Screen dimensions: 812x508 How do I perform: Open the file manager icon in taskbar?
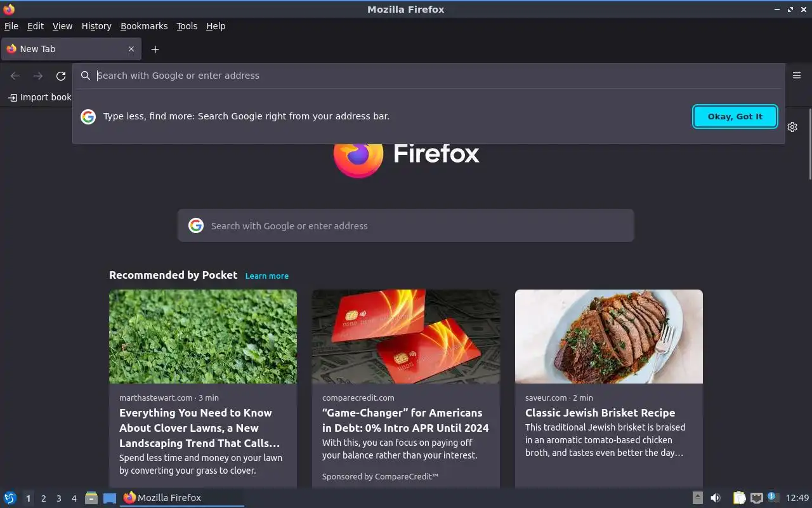(91, 498)
